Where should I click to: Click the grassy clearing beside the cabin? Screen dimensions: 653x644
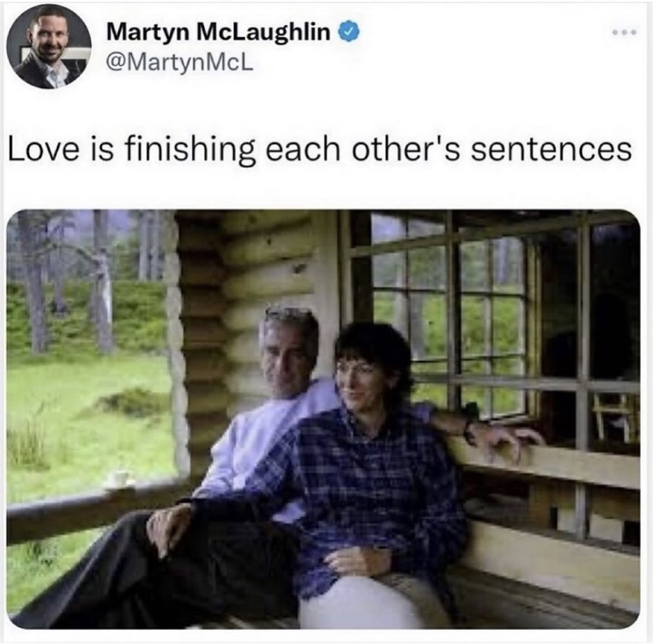[84, 416]
